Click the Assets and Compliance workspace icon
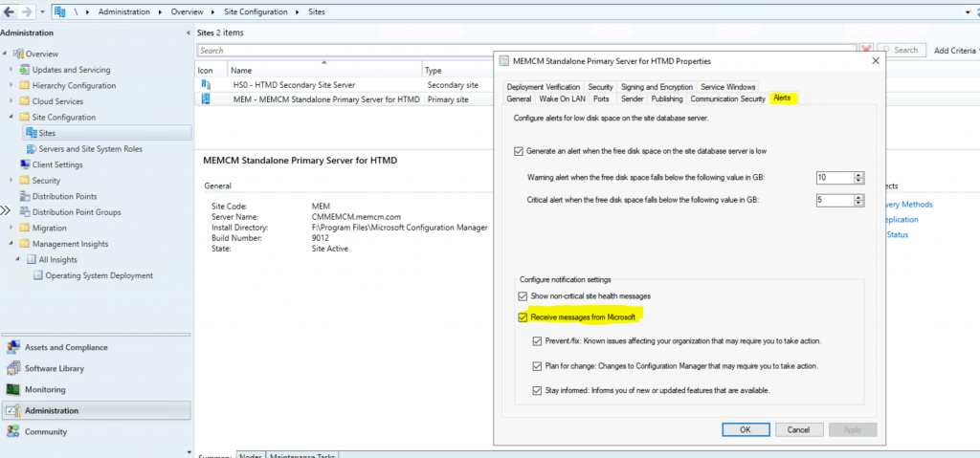This screenshot has height=458, width=980. [14, 348]
